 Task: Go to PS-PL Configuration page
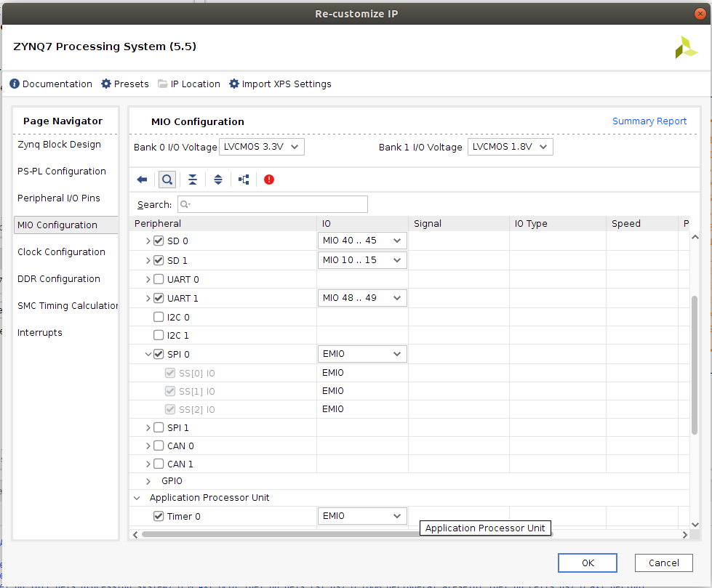62,171
